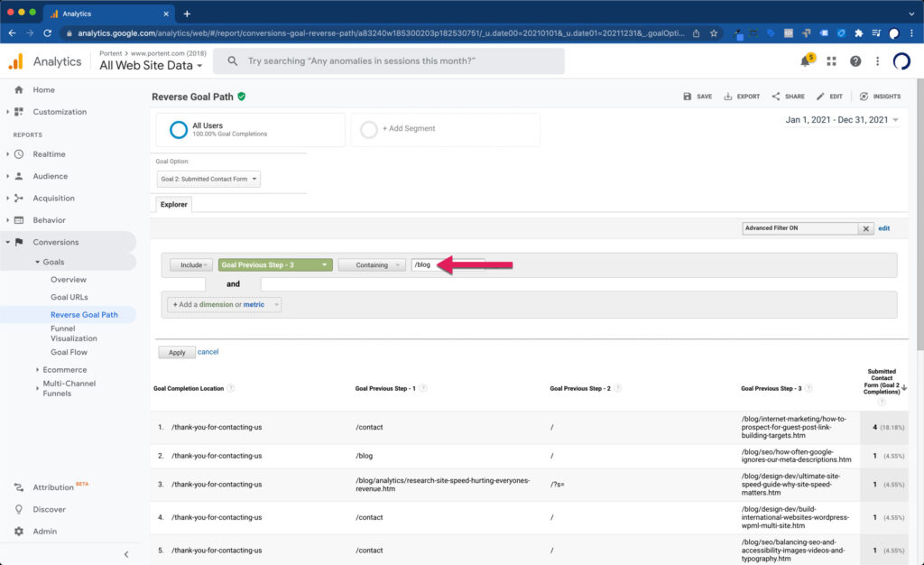Click the EXPORT button
This screenshot has width=924, height=565.
click(742, 96)
